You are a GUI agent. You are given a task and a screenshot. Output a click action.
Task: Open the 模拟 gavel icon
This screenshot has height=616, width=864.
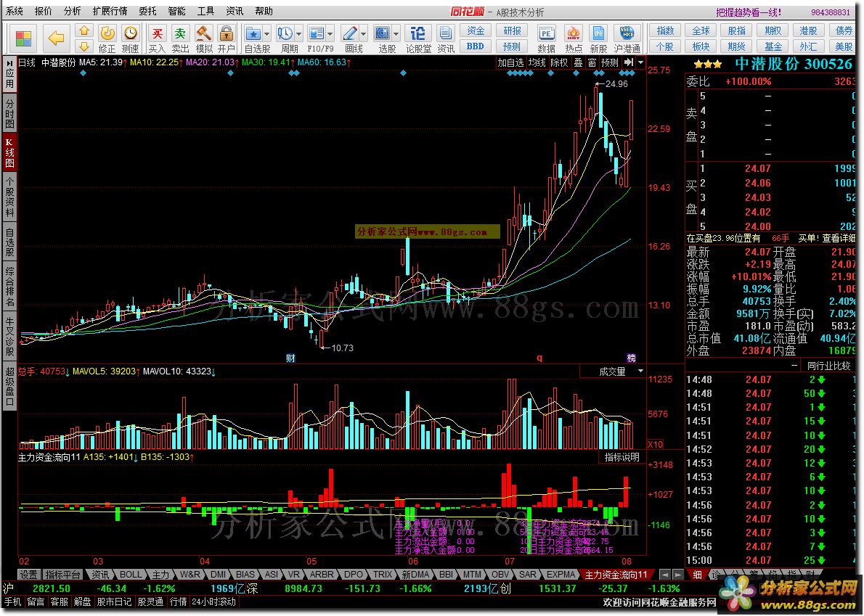[204, 33]
